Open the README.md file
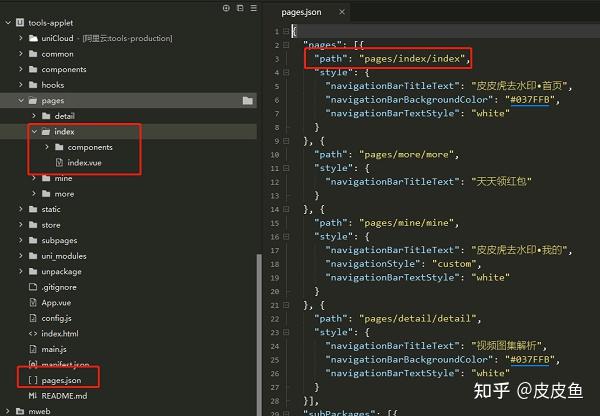 pyautogui.click(x=64, y=396)
